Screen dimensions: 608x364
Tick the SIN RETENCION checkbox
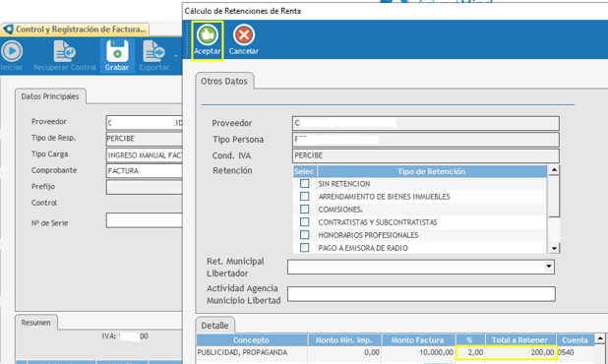(304, 183)
